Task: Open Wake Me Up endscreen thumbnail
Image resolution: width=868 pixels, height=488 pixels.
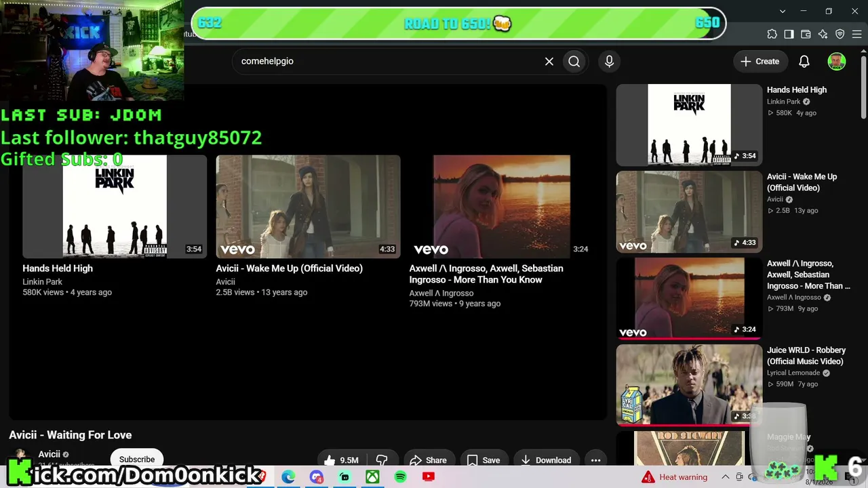Action: coord(308,207)
